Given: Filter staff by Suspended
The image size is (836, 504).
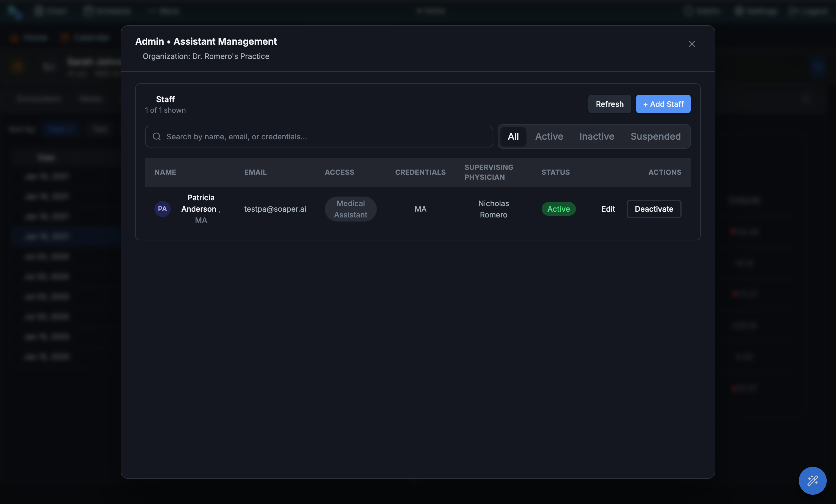Looking at the screenshot, I should pos(655,136).
